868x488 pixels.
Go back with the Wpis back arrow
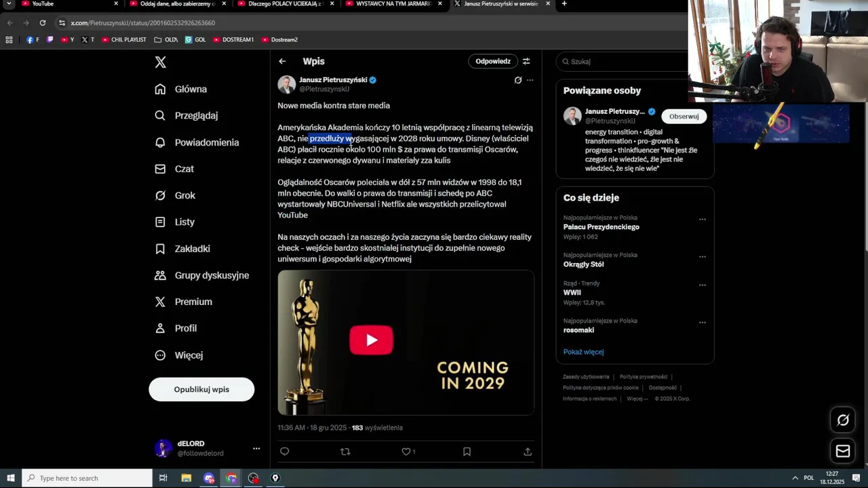(x=282, y=61)
